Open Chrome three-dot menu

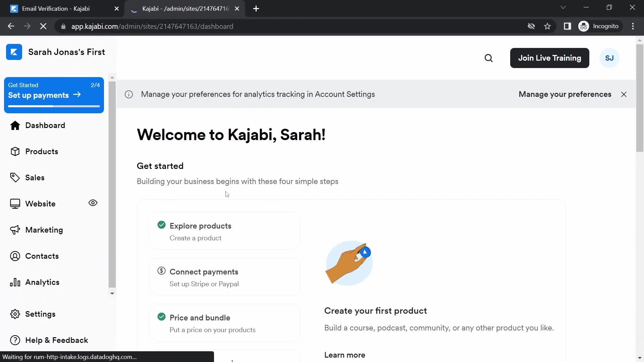click(x=633, y=26)
